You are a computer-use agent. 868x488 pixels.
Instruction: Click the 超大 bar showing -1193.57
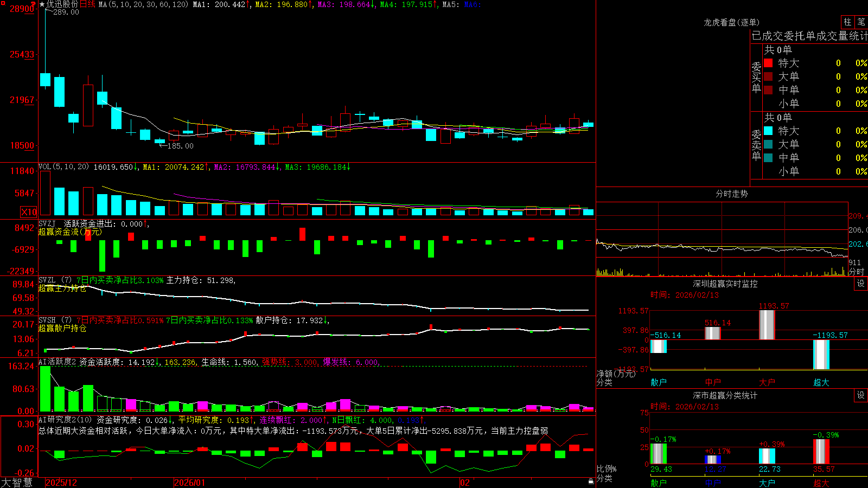[821, 355]
